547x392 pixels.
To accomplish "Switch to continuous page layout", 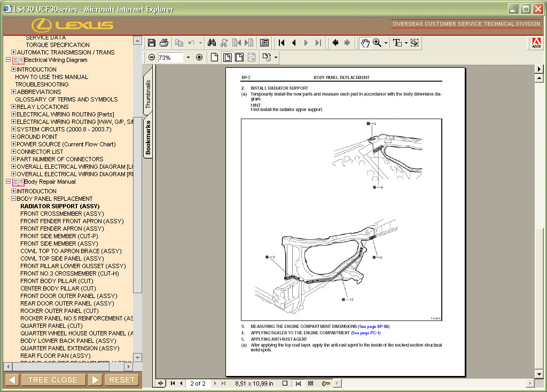I will tap(298, 383).
